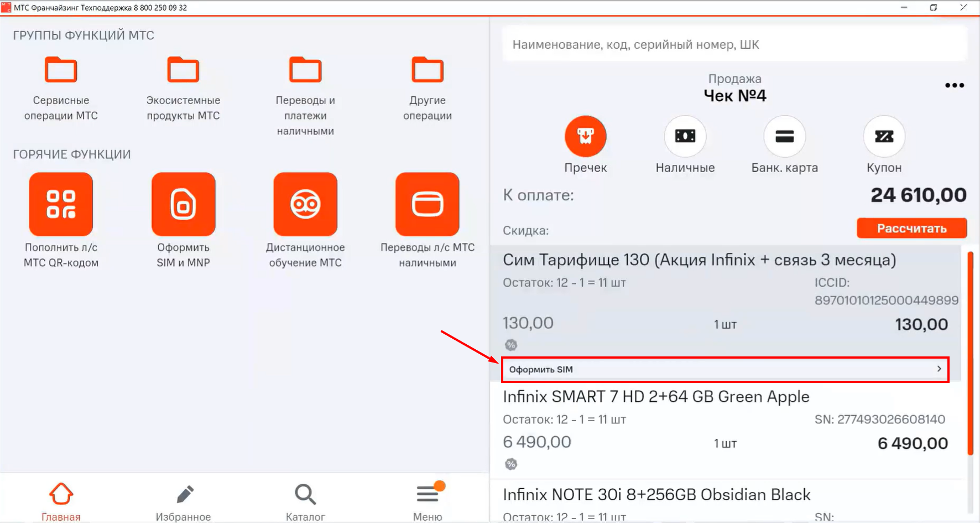980x523 pixels.
Task: Open Дистанционное обучение МТС
Action: coord(305,204)
